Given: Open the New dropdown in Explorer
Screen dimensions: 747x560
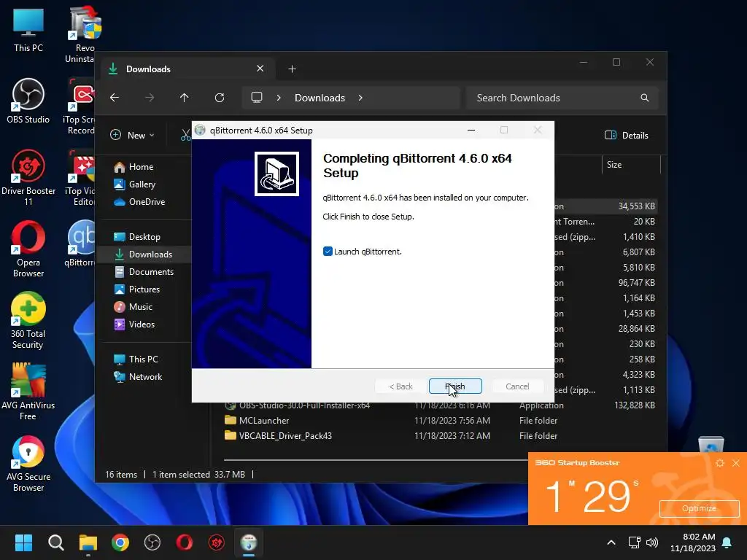Looking at the screenshot, I should pos(132,135).
